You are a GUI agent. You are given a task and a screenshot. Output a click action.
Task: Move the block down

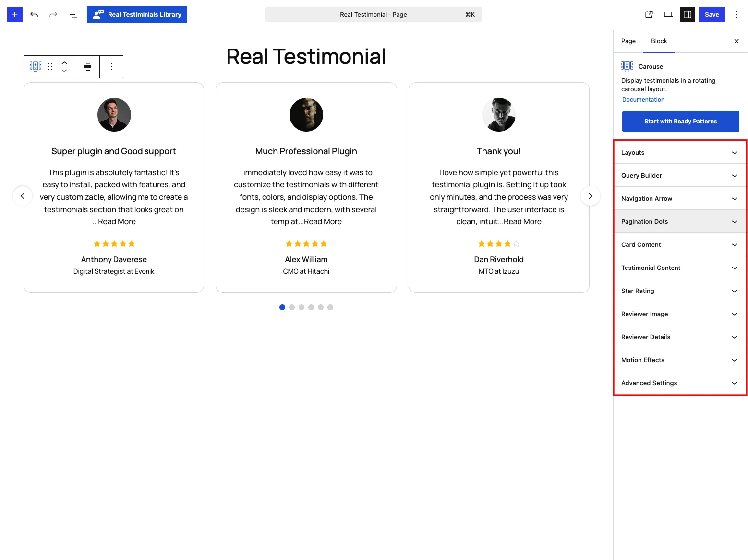64,71
